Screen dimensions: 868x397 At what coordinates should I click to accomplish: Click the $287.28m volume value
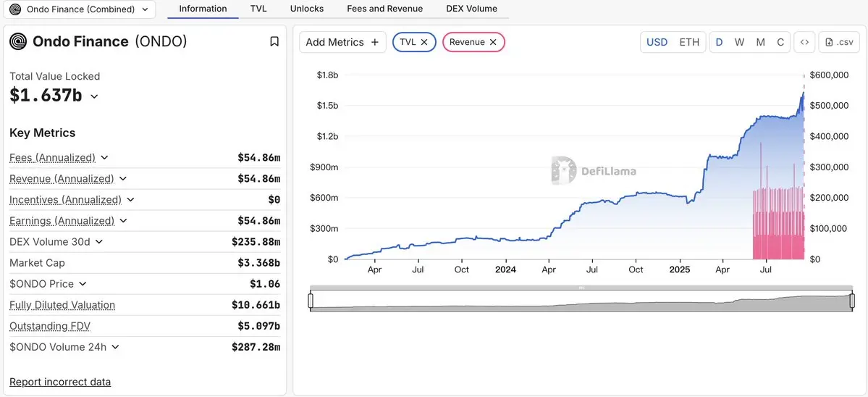(x=256, y=347)
